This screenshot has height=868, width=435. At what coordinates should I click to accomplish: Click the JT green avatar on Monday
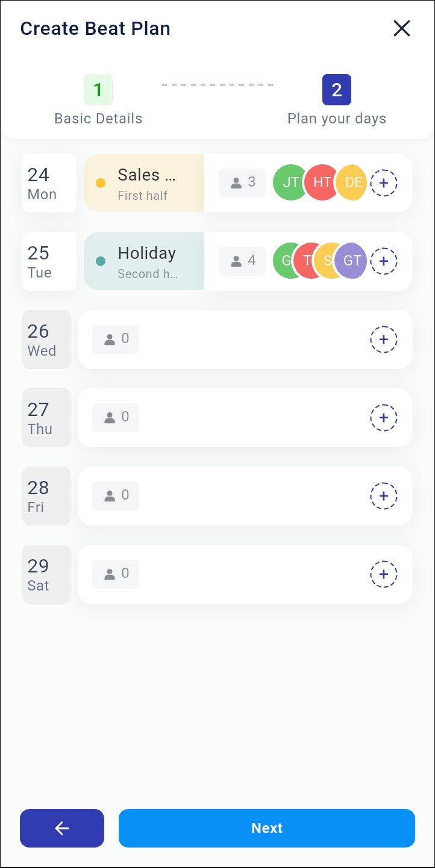287,182
